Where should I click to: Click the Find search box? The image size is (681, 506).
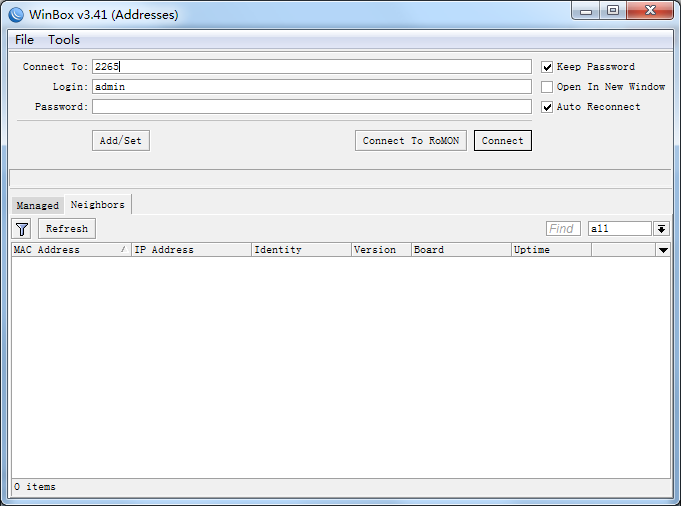(563, 229)
